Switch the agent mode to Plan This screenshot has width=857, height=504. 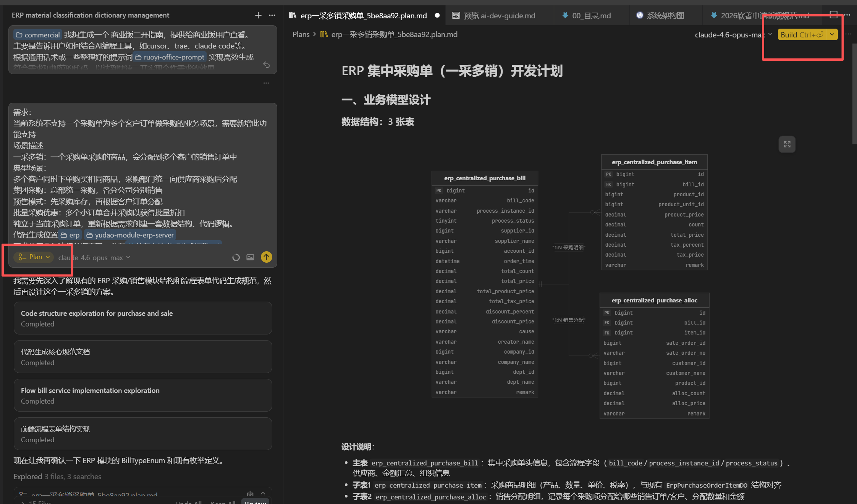pyautogui.click(x=33, y=257)
